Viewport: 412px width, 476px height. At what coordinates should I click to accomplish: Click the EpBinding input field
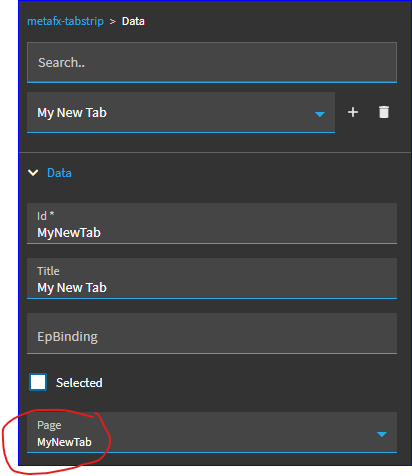(212, 334)
